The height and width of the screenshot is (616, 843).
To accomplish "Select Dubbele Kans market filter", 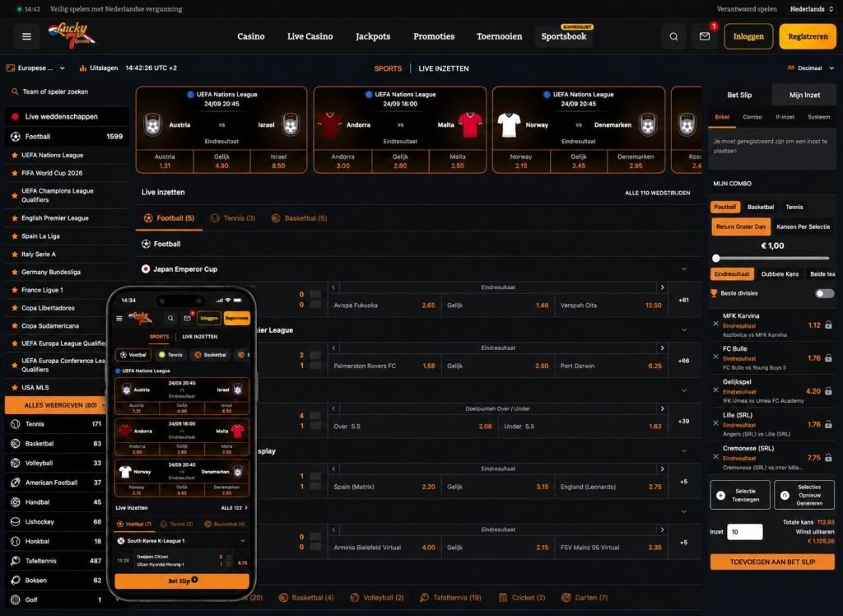I will 780,274.
